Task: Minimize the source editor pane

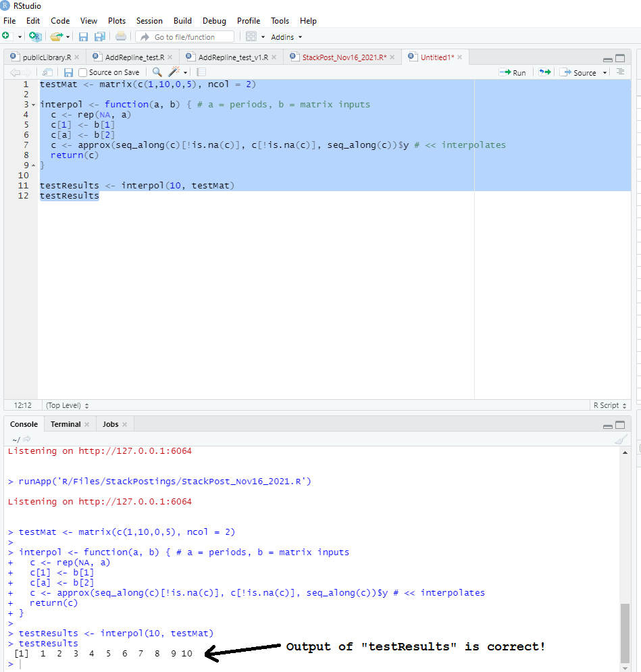Action: pyautogui.click(x=608, y=59)
